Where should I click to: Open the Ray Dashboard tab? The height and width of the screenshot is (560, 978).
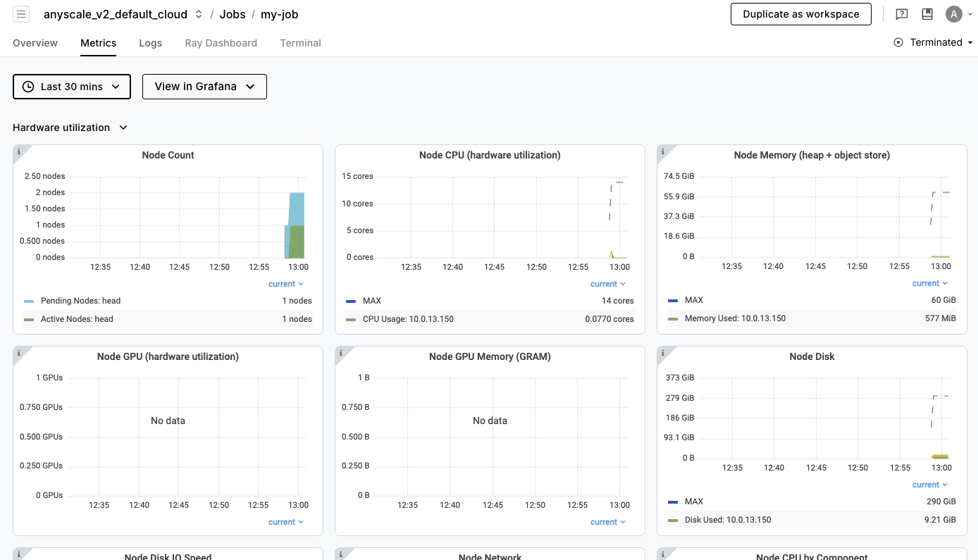point(221,43)
